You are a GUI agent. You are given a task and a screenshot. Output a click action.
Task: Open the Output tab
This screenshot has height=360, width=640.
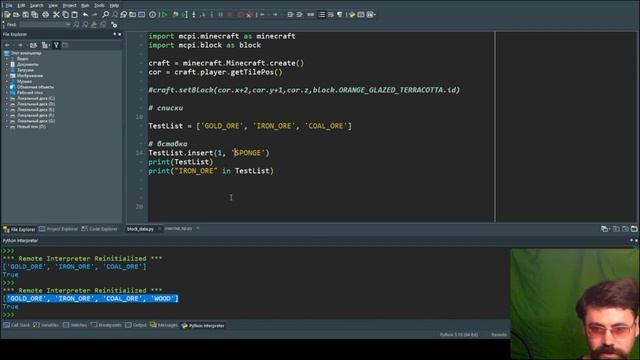tap(136, 325)
